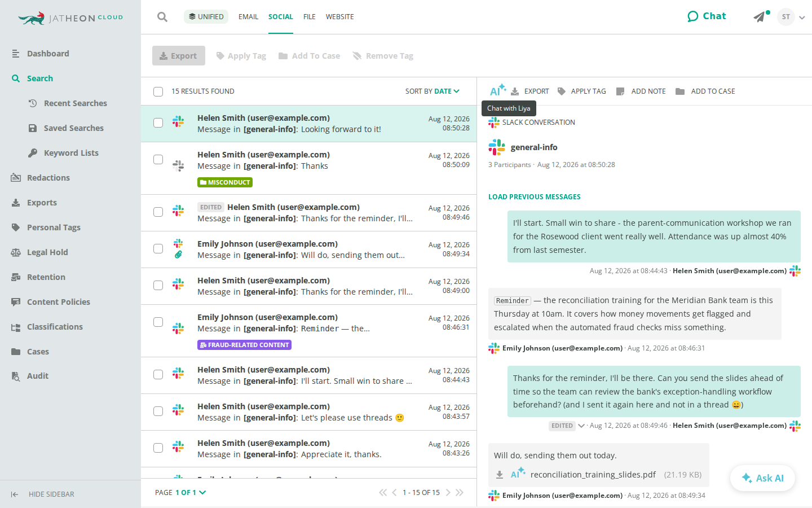This screenshot has height=508, width=812.
Task: Check the 'Will do, sending them out' checkbox
Action: point(158,249)
